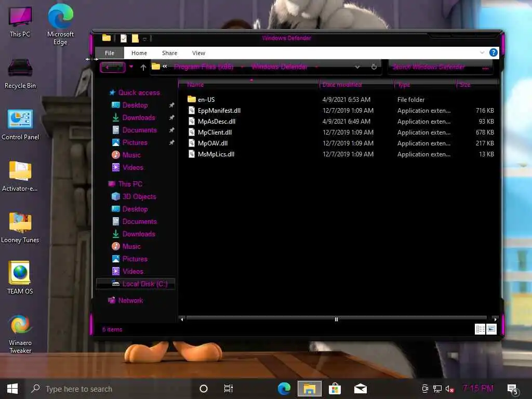The width and height of the screenshot is (532, 399).
Task: Switch to Large icons view in status bar
Action: 491,329
